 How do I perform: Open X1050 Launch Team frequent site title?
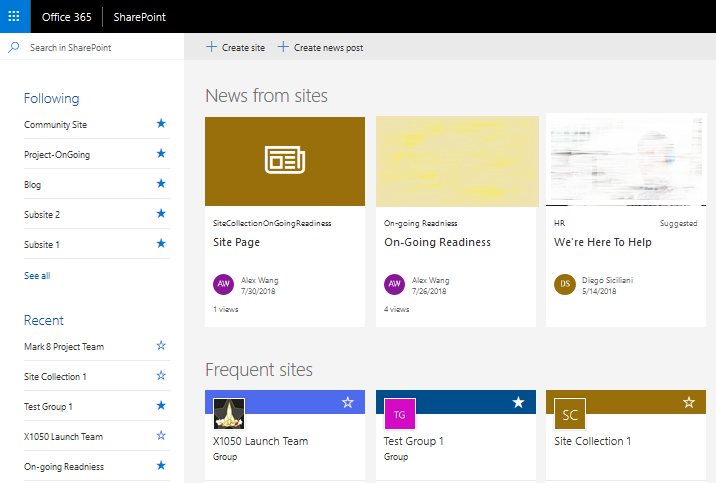click(260, 441)
